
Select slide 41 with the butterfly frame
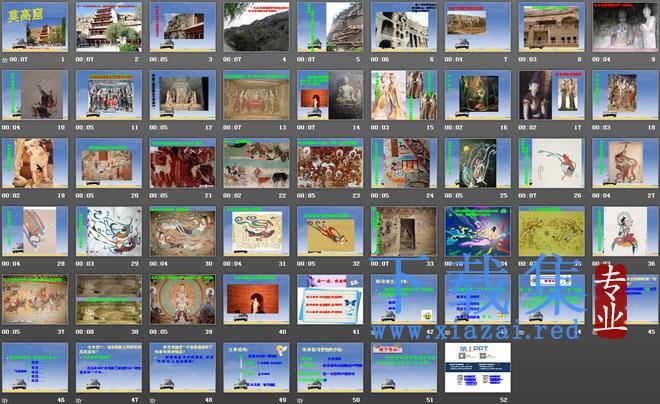coord(330,300)
